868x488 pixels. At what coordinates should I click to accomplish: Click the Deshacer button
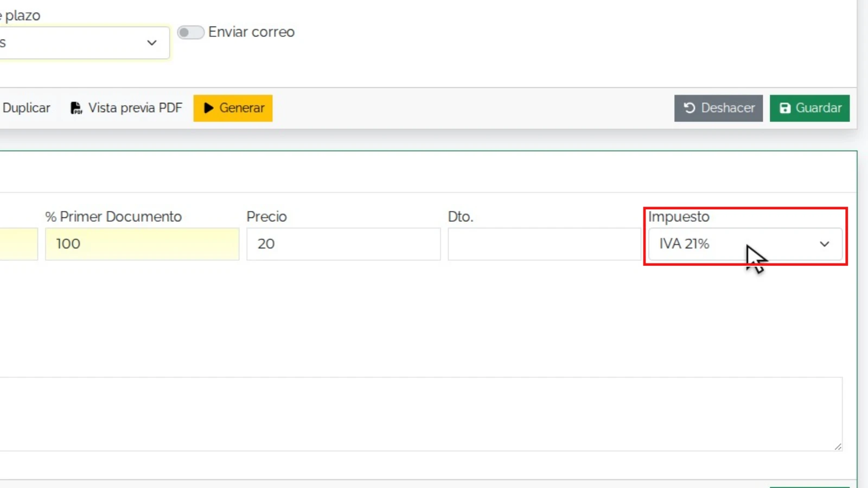pyautogui.click(x=718, y=108)
